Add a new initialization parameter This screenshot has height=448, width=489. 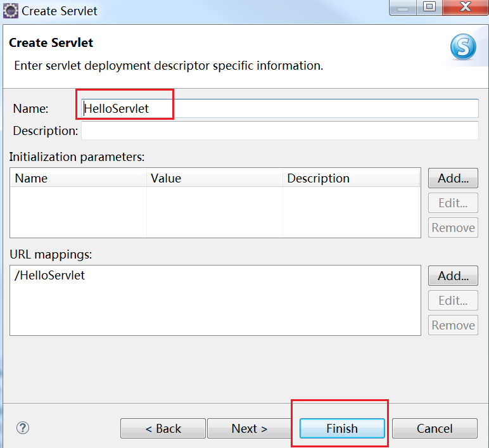453,178
